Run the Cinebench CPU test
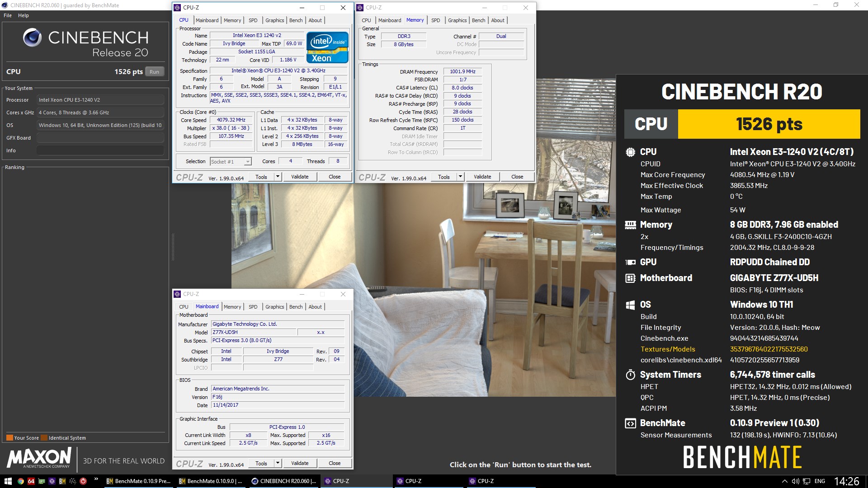The width and height of the screenshot is (868, 488). coord(154,72)
